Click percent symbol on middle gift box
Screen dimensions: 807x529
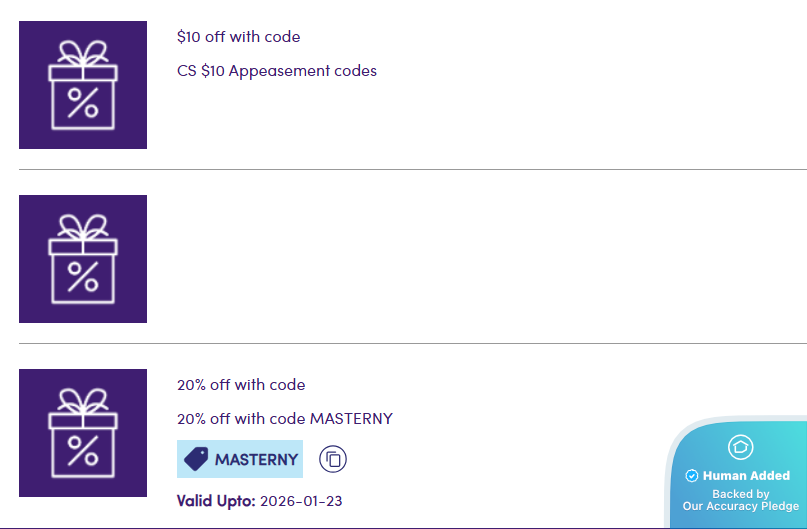(x=83, y=277)
